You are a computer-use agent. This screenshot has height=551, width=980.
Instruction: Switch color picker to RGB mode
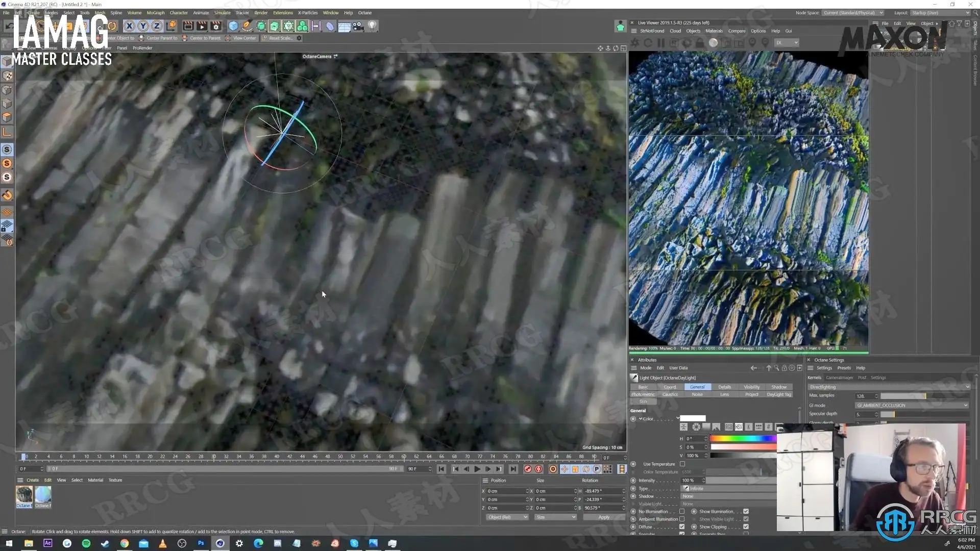[728, 427]
